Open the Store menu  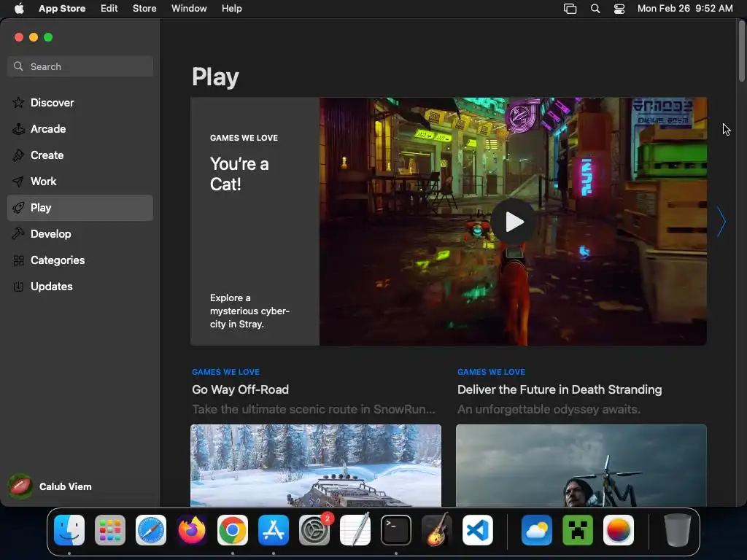[x=144, y=9]
